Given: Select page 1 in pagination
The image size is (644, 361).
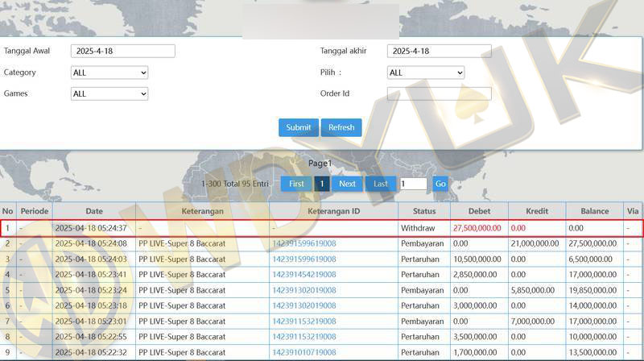Looking at the screenshot, I should coord(321,184).
